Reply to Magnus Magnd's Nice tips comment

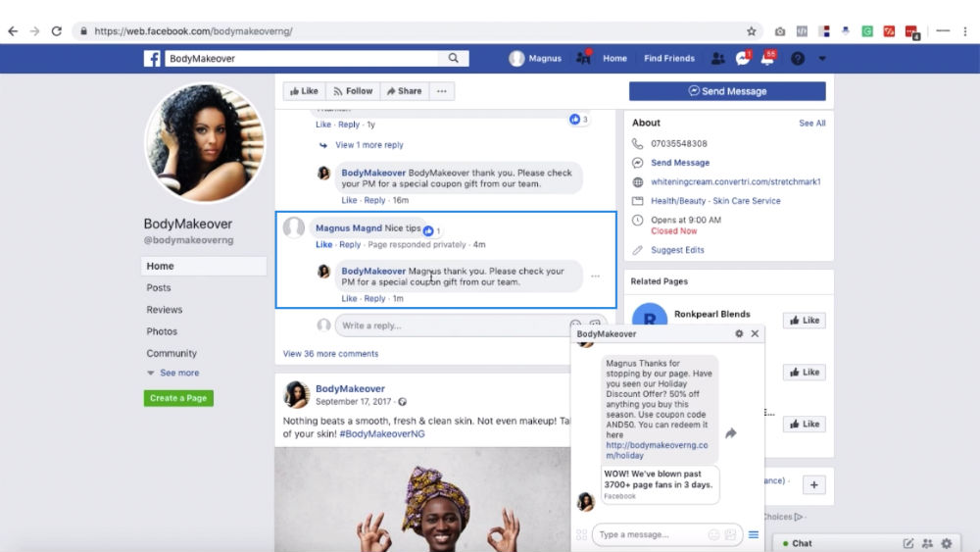[350, 244]
